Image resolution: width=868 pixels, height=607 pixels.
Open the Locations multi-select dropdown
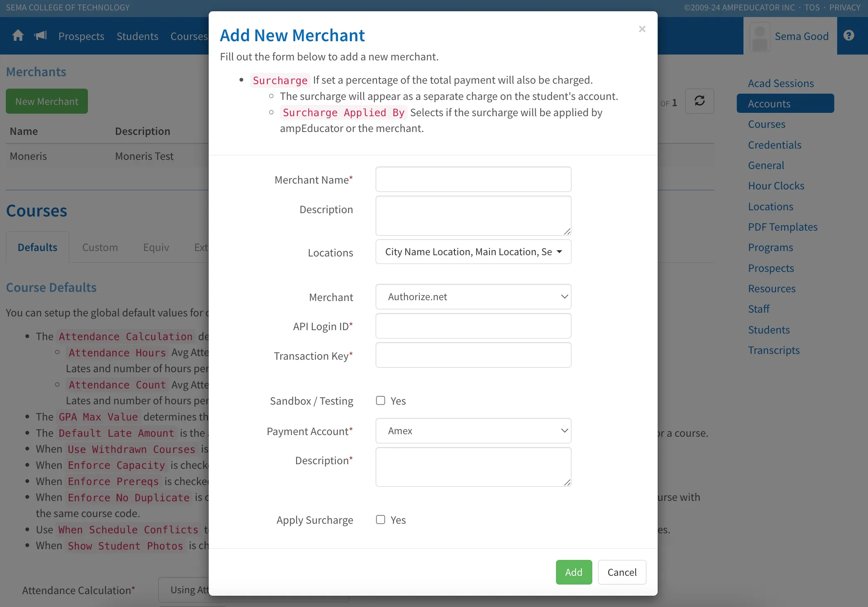(473, 252)
